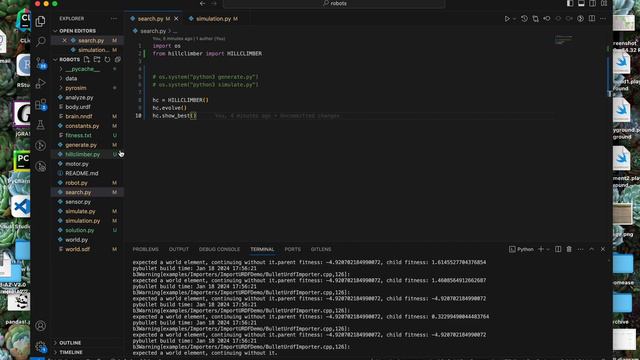Collapse all folders in ROBOTS explorer
The height and width of the screenshot is (360, 640).
pyautogui.click(x=118, y=60)
